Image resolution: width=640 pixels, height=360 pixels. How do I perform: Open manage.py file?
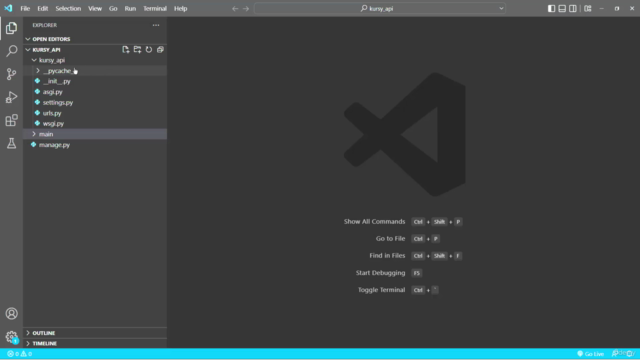[x=54, y=145]
